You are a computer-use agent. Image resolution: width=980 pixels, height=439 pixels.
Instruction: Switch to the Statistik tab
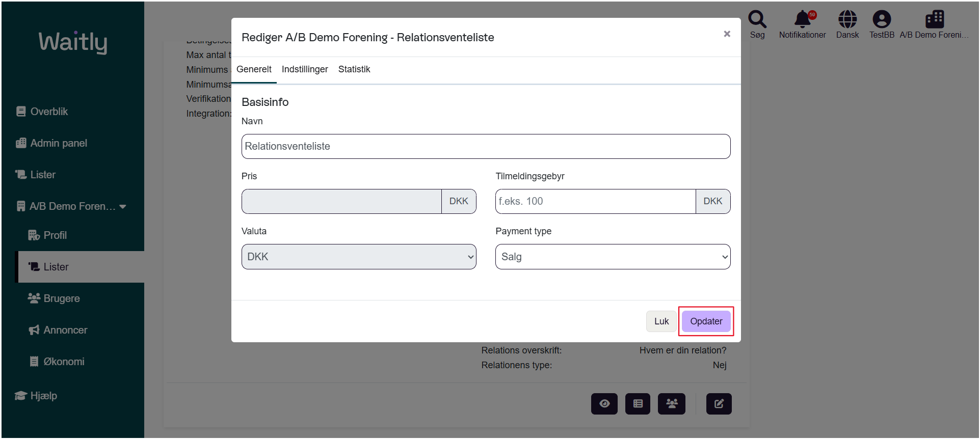pos(354,69)
